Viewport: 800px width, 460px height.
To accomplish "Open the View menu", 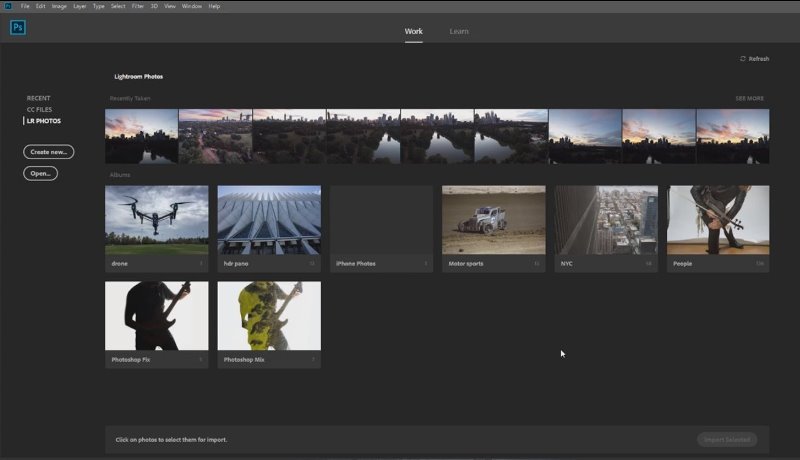I will 170,6.
